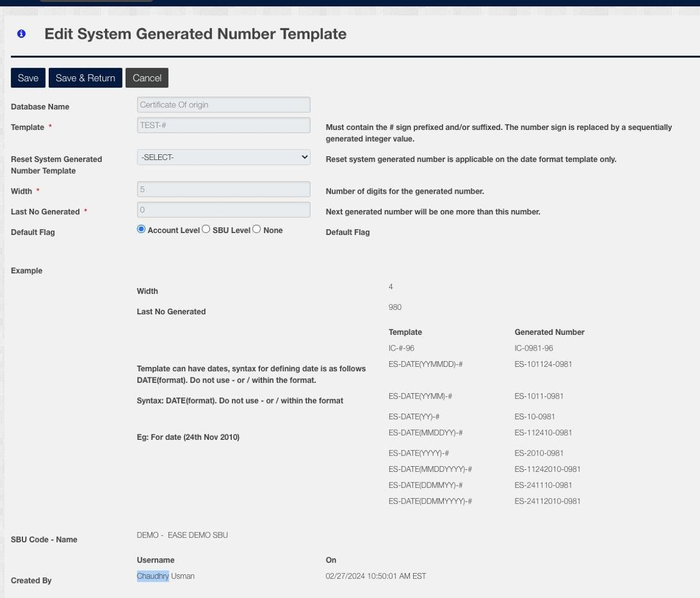Click example template IC-#-96
This screenshot has width=700, height=598.
(x=401, y=348)
